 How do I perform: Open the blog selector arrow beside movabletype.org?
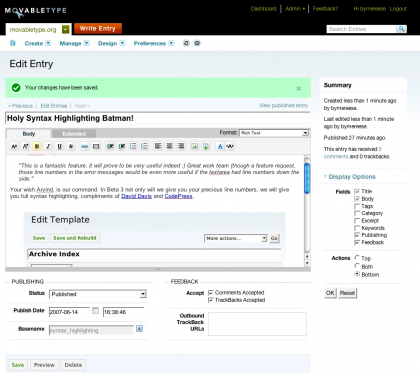66,30
